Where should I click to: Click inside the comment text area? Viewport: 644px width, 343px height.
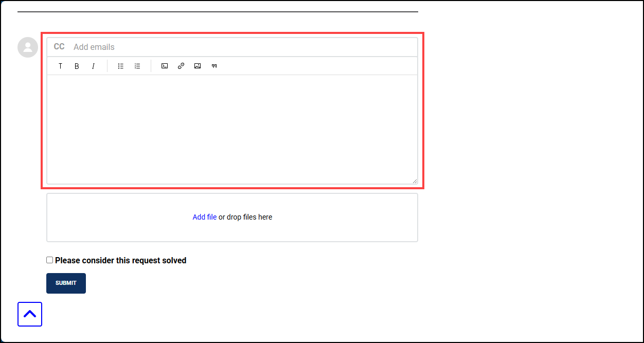pyautogui.click(x=232, y=129)
